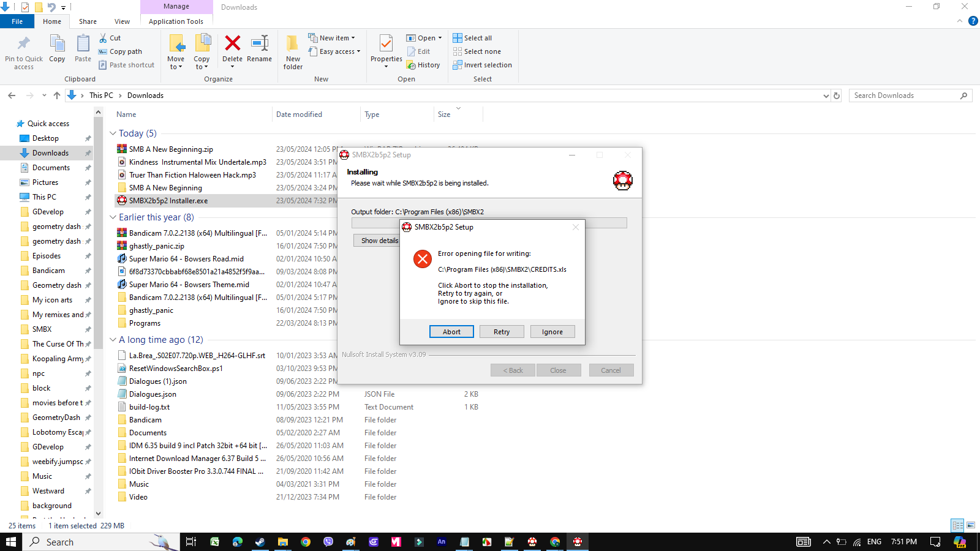Switch to the Share ribbon tab
Viewport: 980px width, 551px height.
pyautogui.click(x=88, y=21)
